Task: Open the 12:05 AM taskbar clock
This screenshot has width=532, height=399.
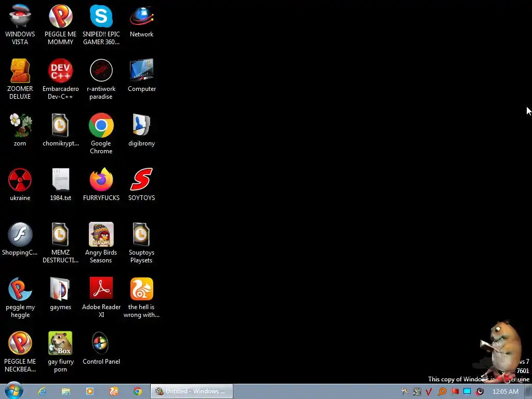Action: pyautogui.click(x=505, y=392)
